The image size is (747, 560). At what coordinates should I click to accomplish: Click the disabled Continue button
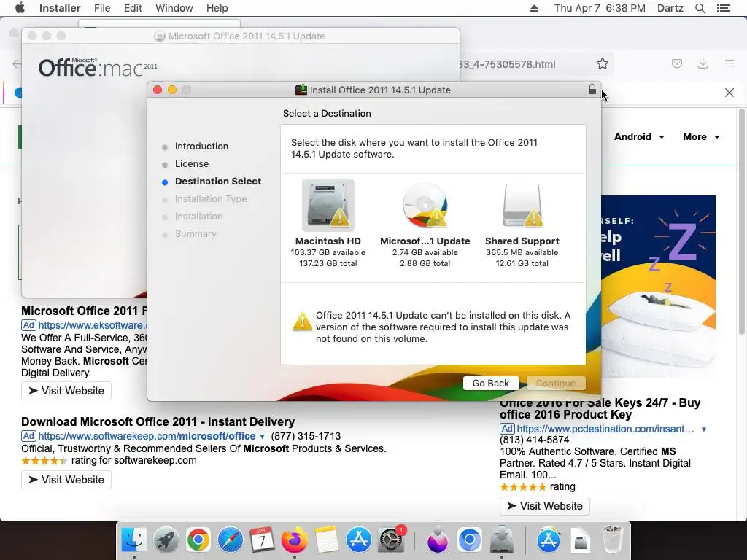pos(555,384)
